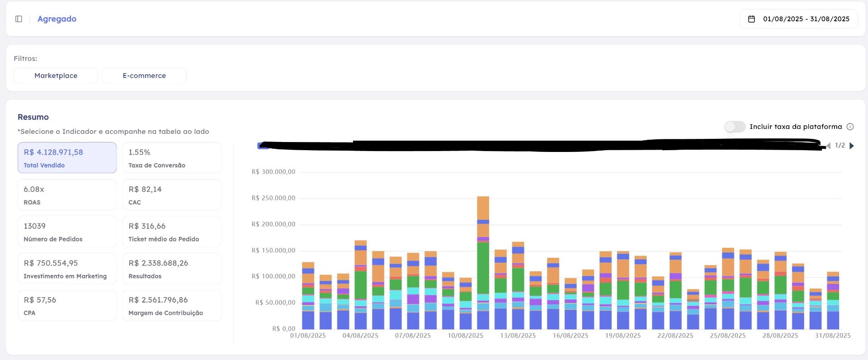868x360 pixels.
Task: Click the 28/08/2025 x-axis date label
Action: tap(780, 336)
